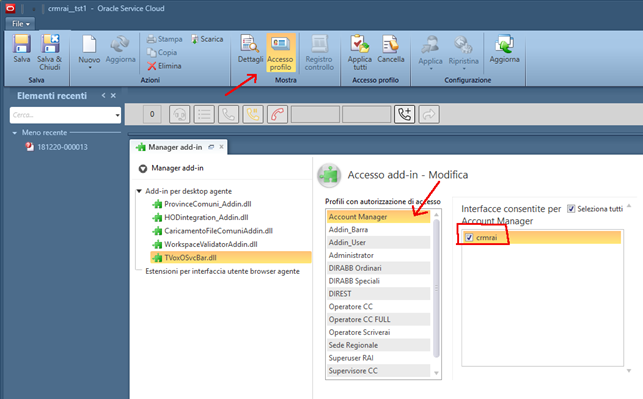Open the File menu dropdown
Image resolution: width=643 pixels, height=399 pixels.
21,24
